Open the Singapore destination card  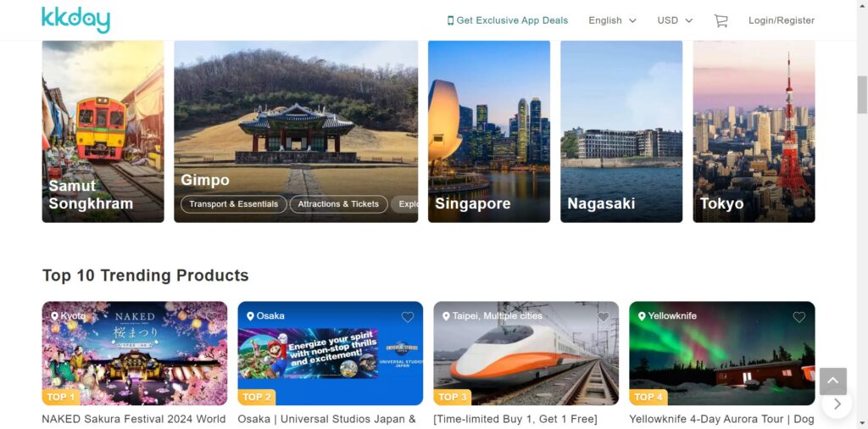click(489, 131)
